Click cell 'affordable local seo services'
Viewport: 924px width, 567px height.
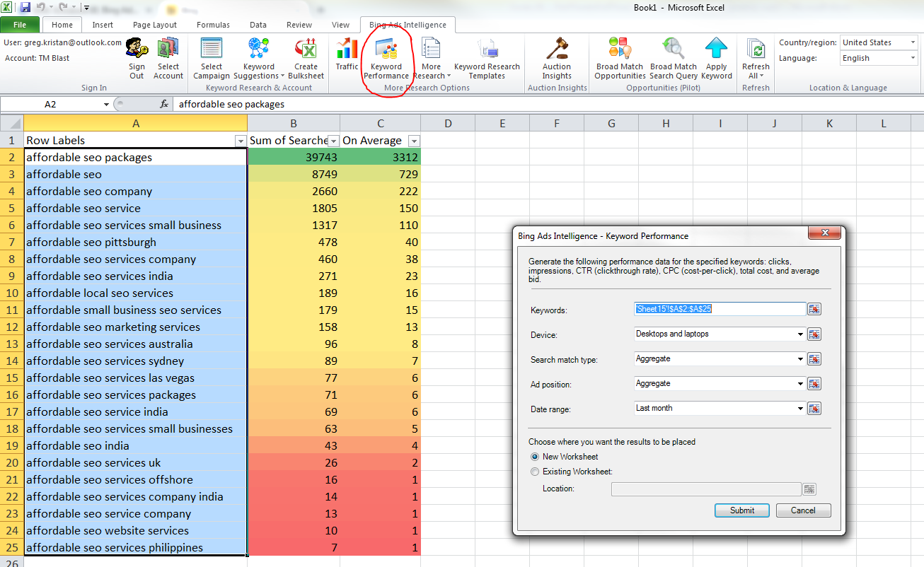point(136,293)
